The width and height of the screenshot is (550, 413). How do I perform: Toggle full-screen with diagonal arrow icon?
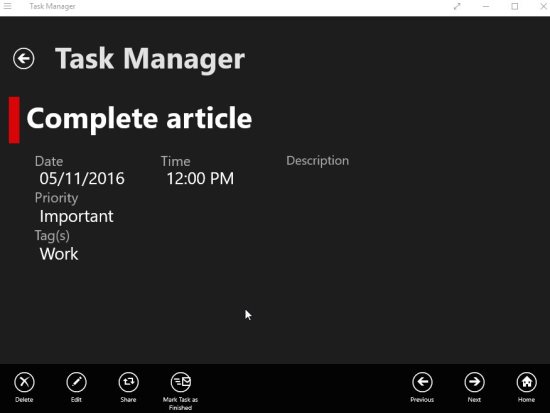[457, 6]
